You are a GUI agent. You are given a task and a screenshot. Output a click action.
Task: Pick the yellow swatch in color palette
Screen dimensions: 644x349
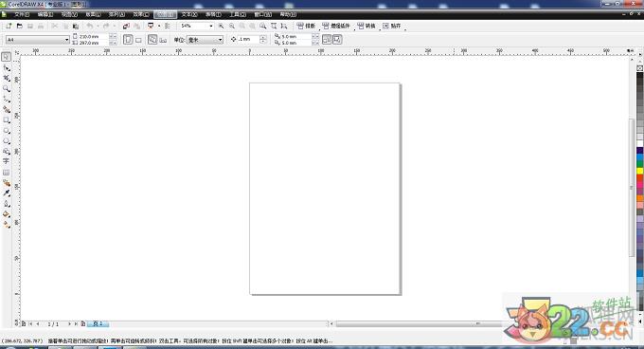[639, 171]
